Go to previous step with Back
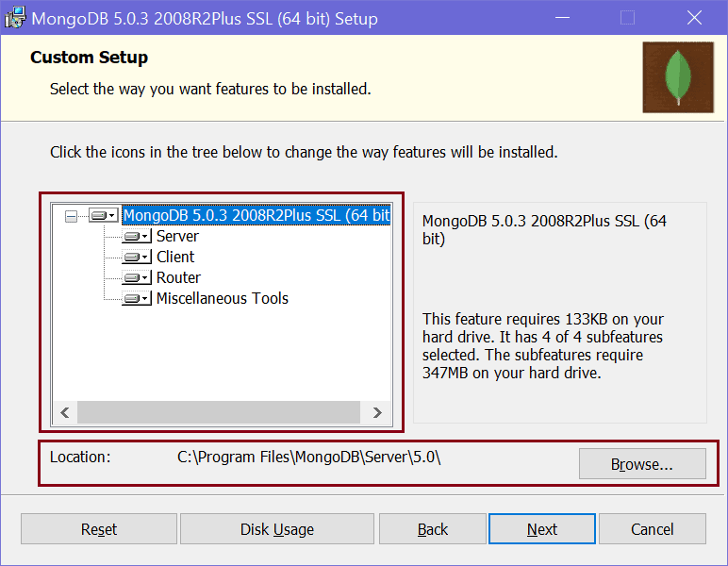The image size is (728, 566). pyautogui.click(x=433, y=529)
